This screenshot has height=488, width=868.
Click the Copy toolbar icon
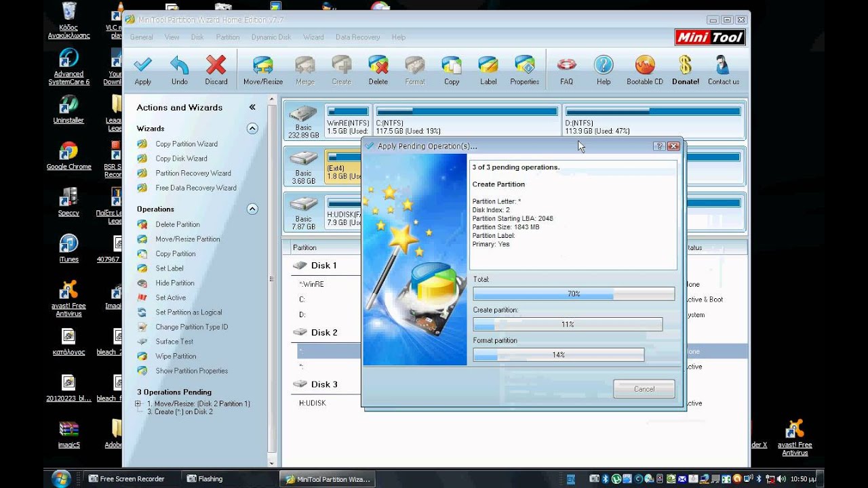(x=452, y=70)
